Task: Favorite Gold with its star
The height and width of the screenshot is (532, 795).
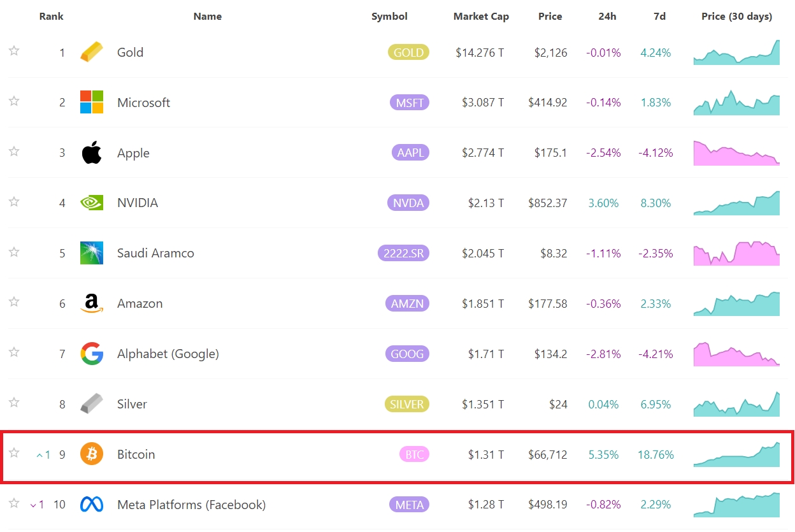Action: click(x=14, y=51)
